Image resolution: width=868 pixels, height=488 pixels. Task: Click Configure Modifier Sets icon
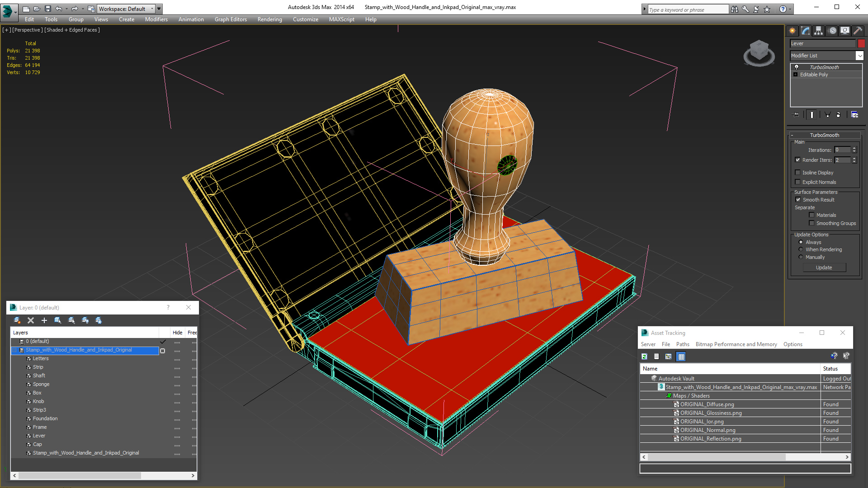click(x=854, y=115)
